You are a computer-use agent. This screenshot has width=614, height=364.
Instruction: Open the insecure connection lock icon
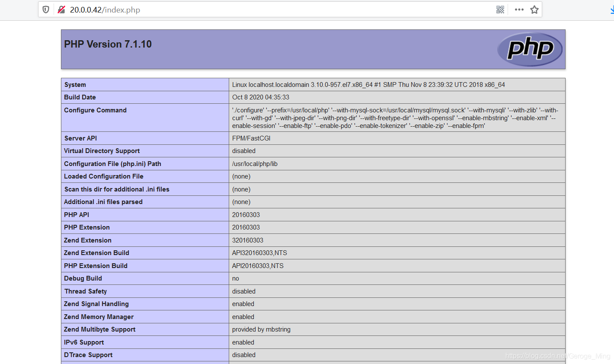coord(61,10)
